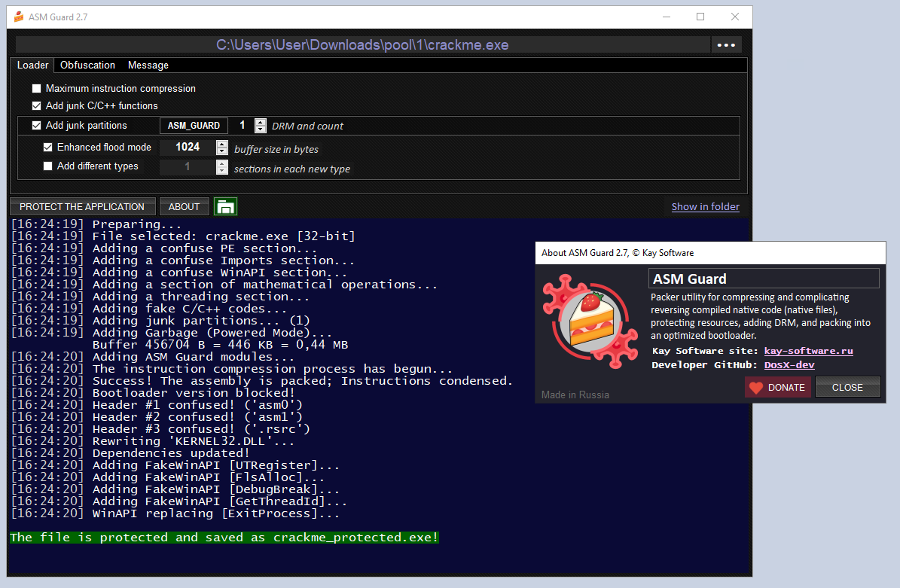
Task: Toggle Maximum instruction compression checkbox
Action: click(37, 88)
